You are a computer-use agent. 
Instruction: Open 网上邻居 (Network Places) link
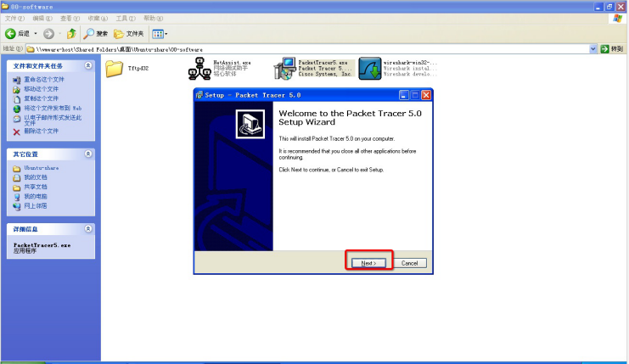pos(36,206)
